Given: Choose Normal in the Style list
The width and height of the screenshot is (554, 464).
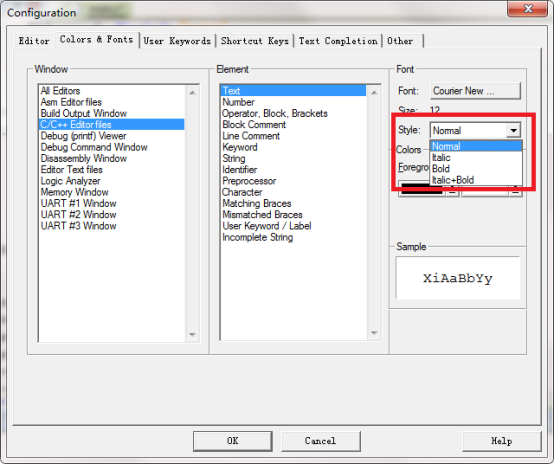Looking at the screenshot, I should (x=476, y=146).
